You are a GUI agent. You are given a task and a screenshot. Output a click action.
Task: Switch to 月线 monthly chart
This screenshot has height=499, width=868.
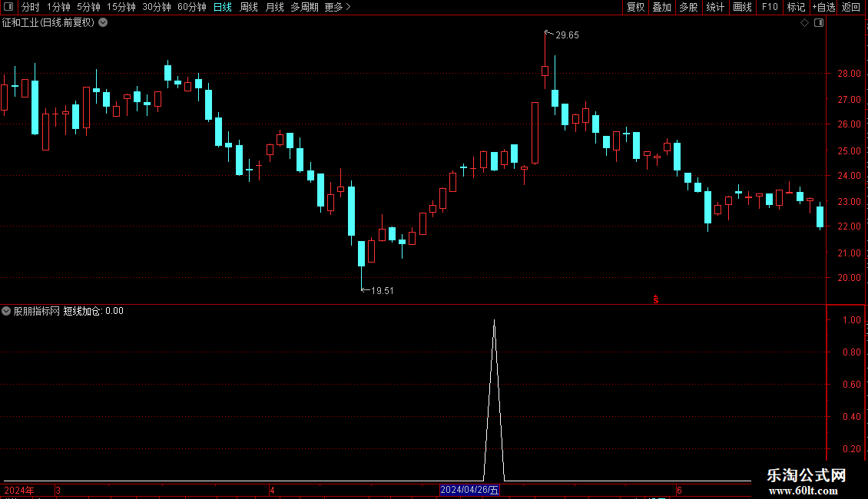pyautogui.click(x=274, y=7)
